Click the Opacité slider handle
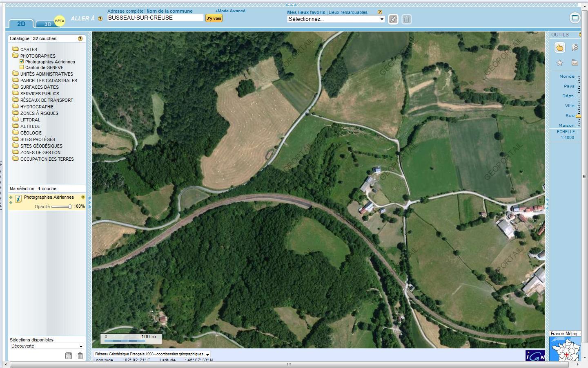The image size is (588, 368). click(70, 206)
